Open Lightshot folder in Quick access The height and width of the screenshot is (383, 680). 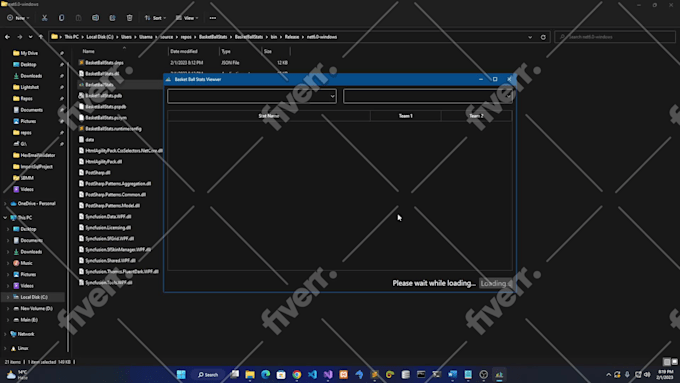pyautogui.click(x=29, y=87)
